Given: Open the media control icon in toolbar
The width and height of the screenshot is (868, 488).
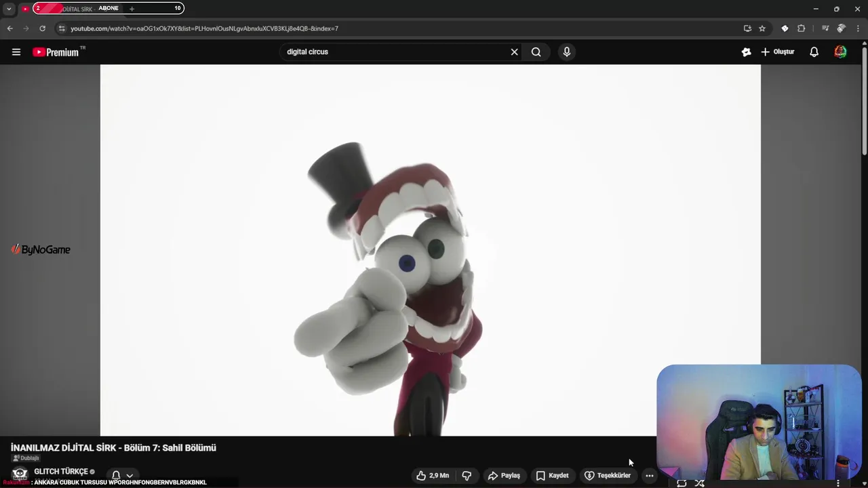Looking at the screenshot, I should 825,28.
